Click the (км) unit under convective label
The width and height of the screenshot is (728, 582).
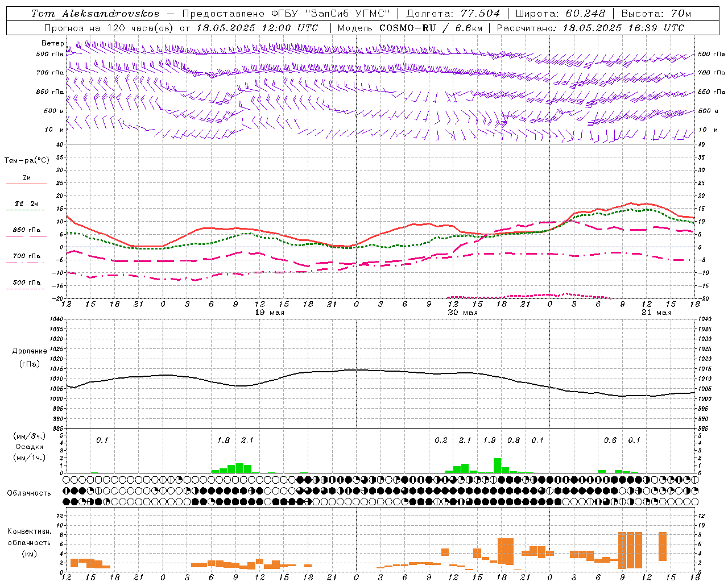point(29,554)
